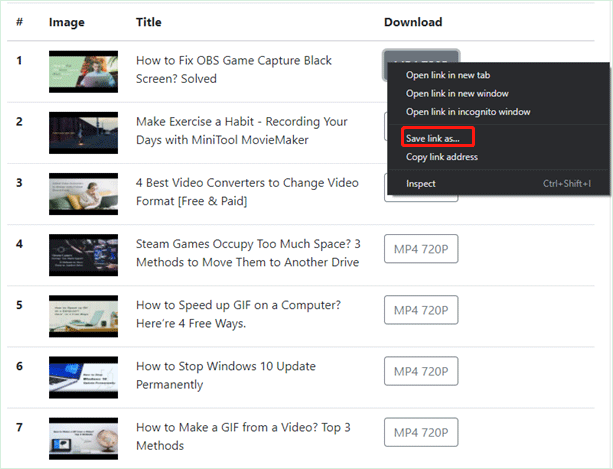Image resolution: width=613 pixels, height=469 pixels.
Task: Click row number 4 of Steam Games row
Action: pyautogui.click(x=19, y=244)
